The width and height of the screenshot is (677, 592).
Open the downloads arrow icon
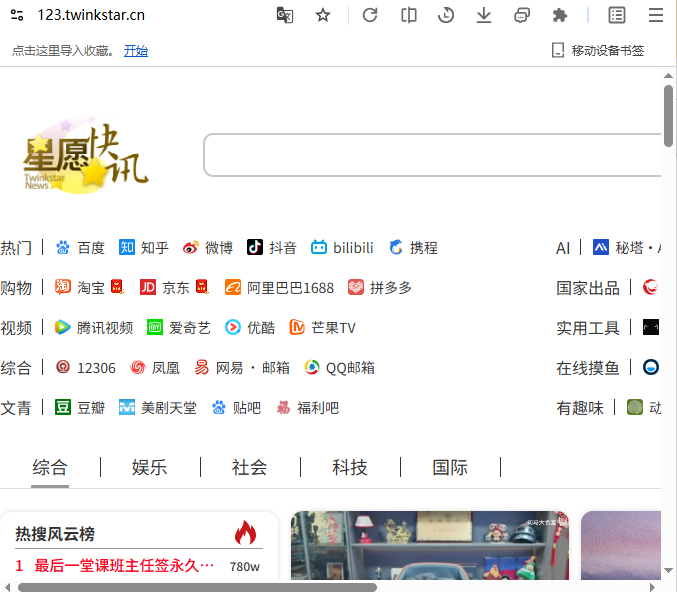tap(484, 15)
